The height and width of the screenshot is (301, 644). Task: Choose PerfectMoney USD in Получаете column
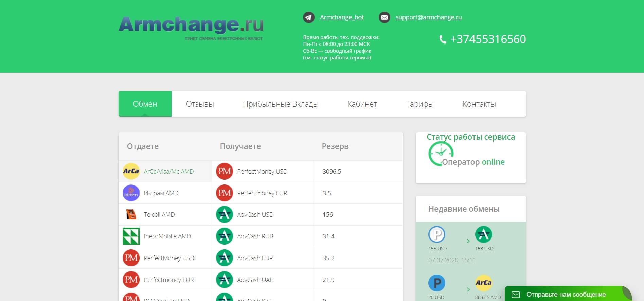pyautogui.click(x=263, y=171)
